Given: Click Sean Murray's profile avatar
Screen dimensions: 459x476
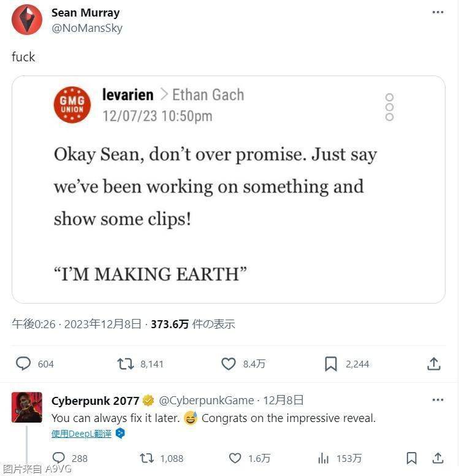Looking at the screenshot, I should coord(27,20).
